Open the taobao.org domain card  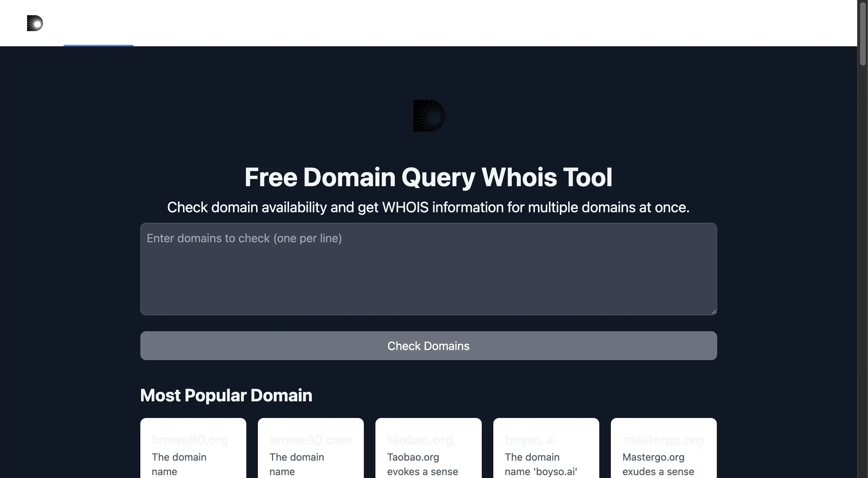429,448
